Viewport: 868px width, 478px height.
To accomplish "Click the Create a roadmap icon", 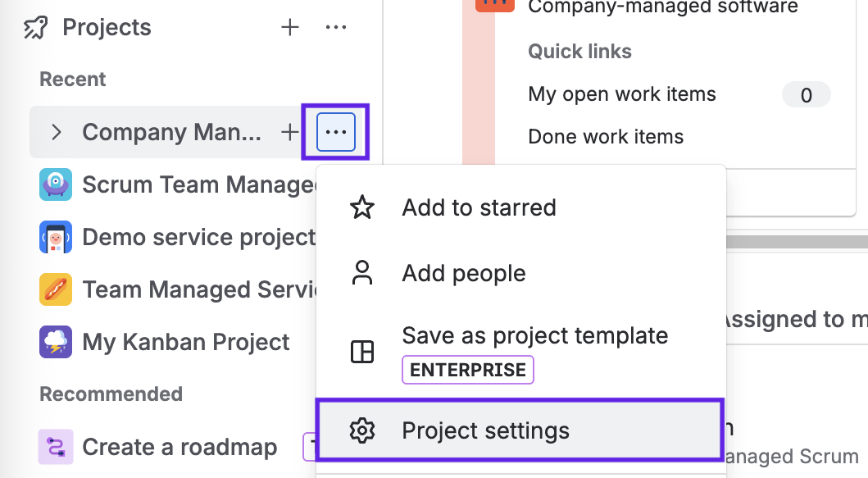I will 56,447.
